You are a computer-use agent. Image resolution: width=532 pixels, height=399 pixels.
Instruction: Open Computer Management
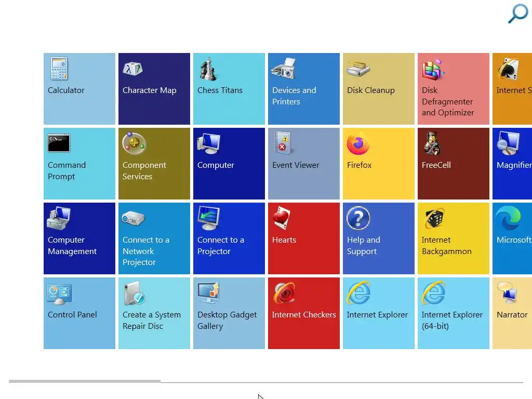(79, 238)
